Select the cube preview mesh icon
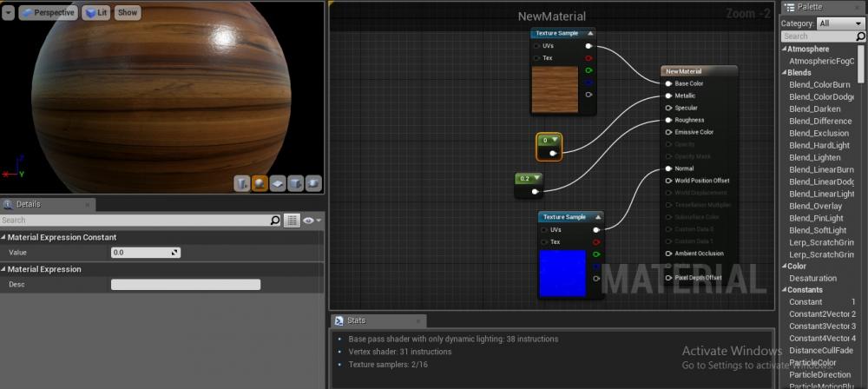868x389 pixels. (x=296, y=183)
